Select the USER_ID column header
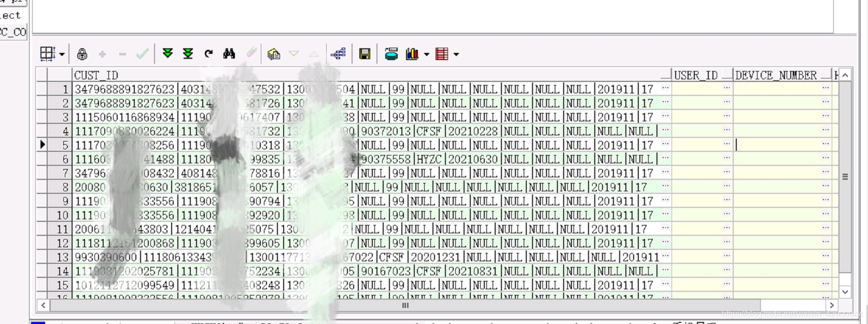Screen dimensions: 868x324 pyautogui.click(x=702, y=75)
